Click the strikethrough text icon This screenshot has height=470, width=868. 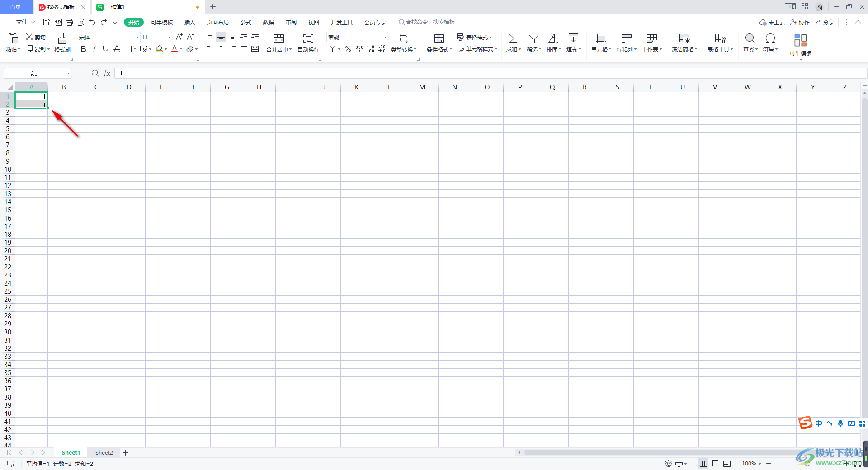(x=117, y=49)
